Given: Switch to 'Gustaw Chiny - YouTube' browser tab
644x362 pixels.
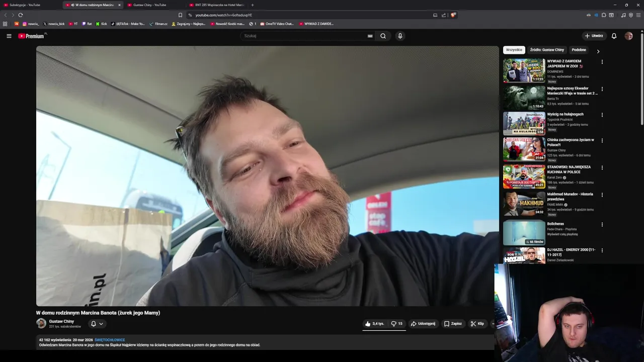Looking at the screenshot, I should point(153,5).
